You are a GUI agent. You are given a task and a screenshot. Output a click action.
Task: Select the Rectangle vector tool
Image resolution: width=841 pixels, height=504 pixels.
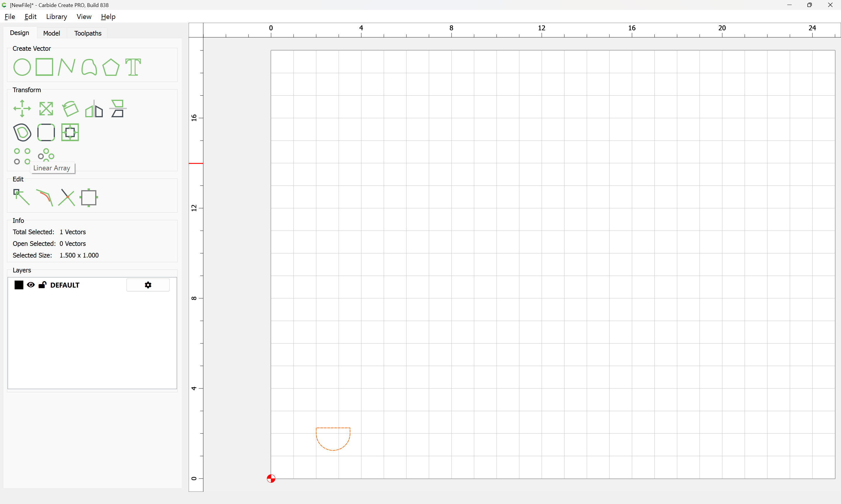[x=44, y=67]
